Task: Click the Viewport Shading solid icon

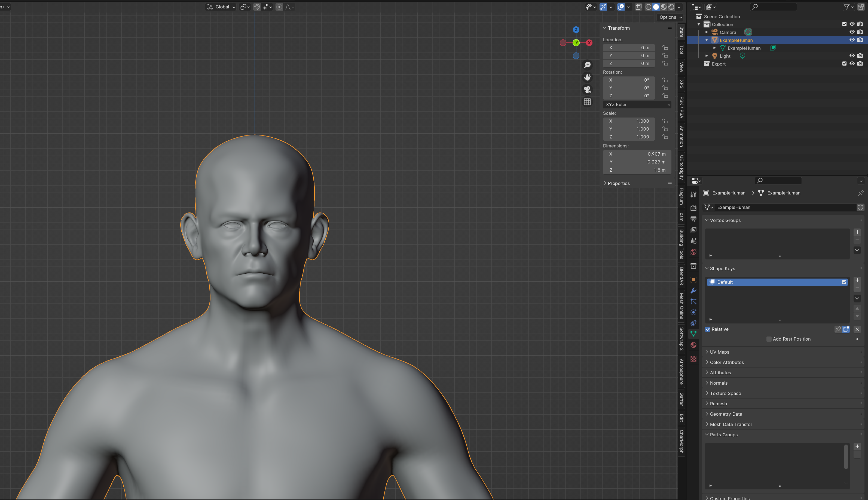Action: pos(656,7)
